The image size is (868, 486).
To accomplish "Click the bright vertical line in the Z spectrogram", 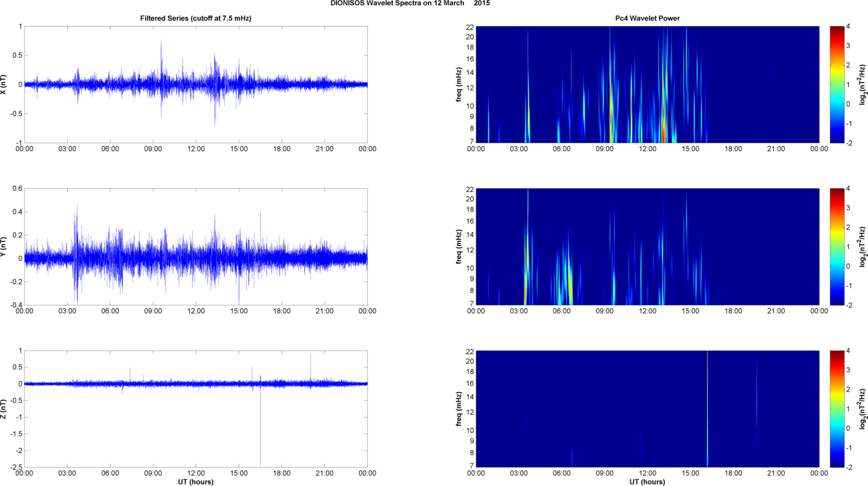I will [707, 409].
